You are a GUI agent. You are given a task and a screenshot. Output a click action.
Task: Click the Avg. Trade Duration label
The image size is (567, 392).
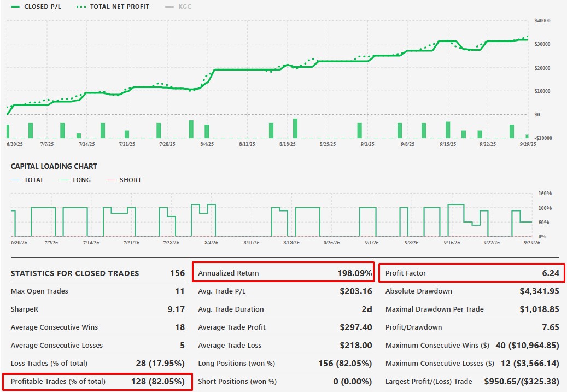[x=231, y=309]
